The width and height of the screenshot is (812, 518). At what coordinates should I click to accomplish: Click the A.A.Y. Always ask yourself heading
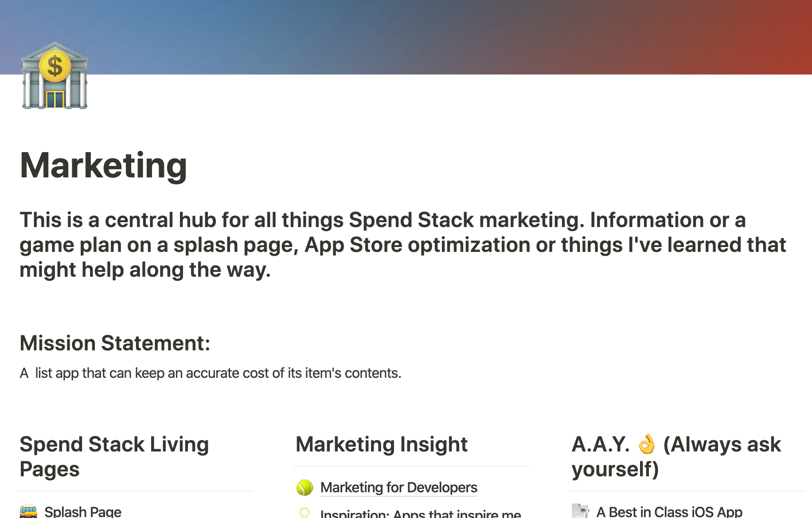click(x=676, y=456)
